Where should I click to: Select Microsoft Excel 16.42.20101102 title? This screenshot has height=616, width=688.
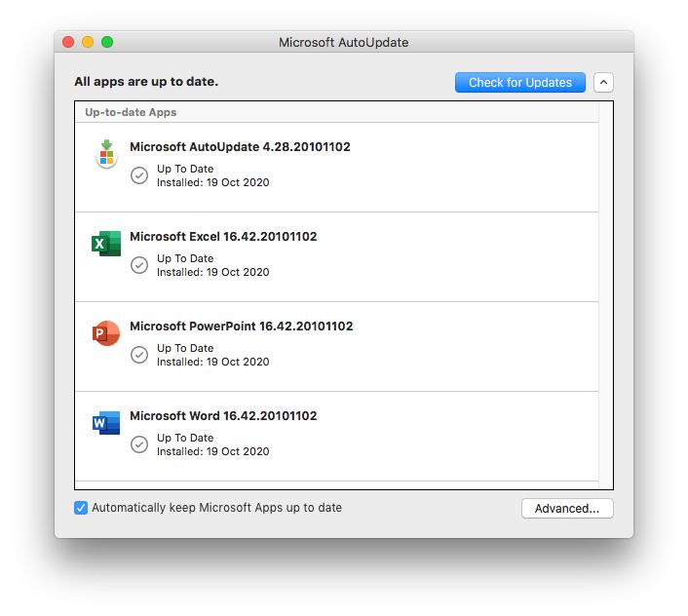pos(223,237)
